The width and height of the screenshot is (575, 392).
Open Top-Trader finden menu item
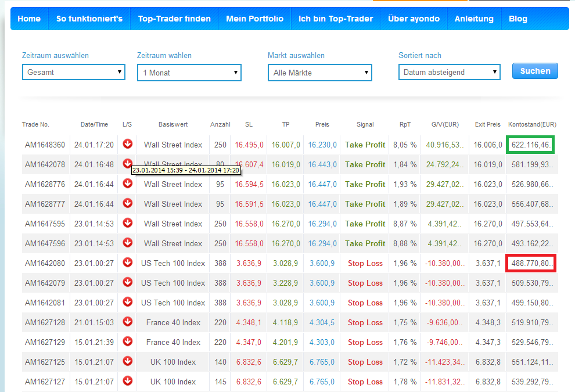(174, 19)
